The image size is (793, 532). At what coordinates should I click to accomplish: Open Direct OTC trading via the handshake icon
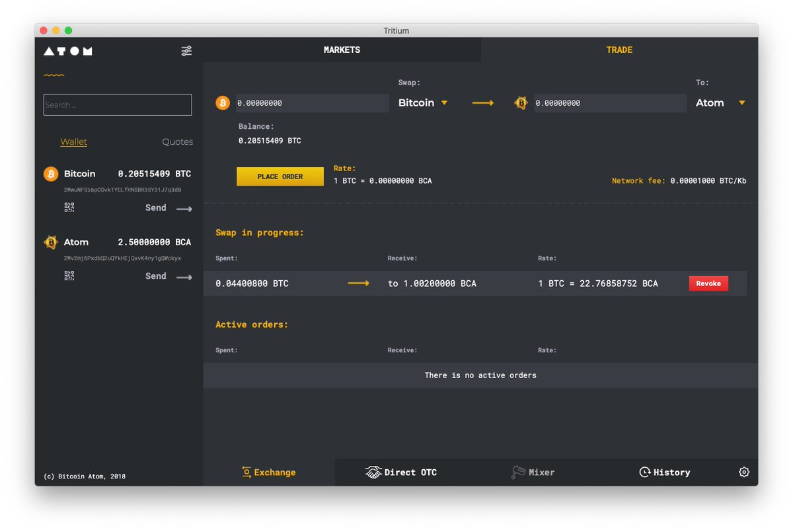pyautogui.click(x=373, y=472)
